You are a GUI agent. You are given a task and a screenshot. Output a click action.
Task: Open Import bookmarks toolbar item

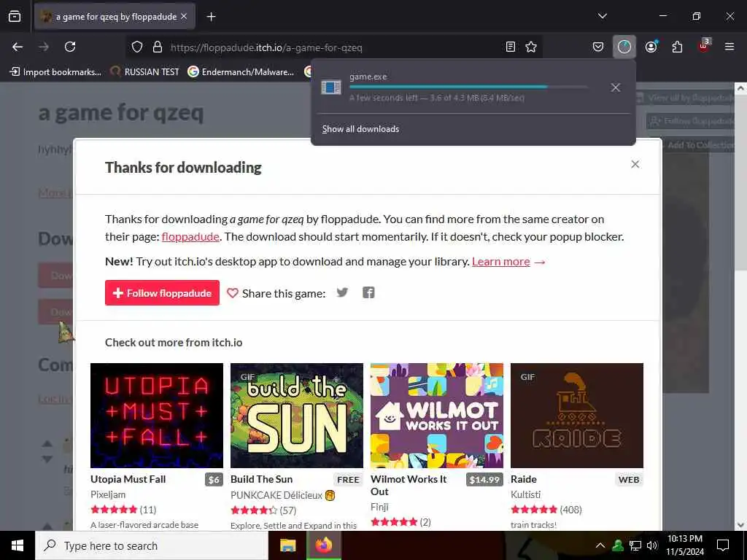pos(55,72)
